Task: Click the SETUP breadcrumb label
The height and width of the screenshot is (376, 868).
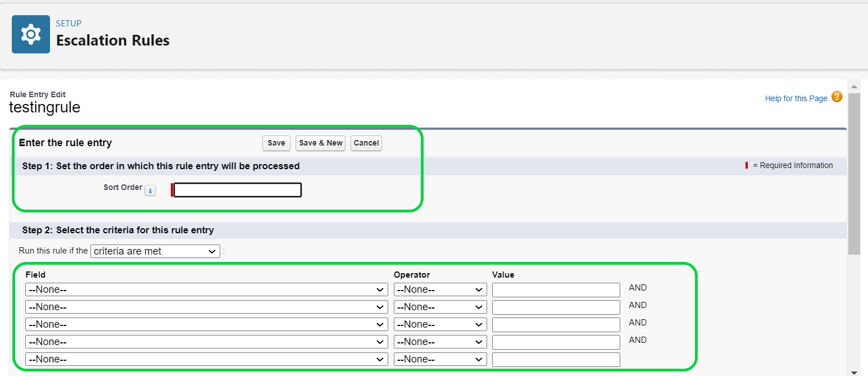Action: [x=68, y=23]
